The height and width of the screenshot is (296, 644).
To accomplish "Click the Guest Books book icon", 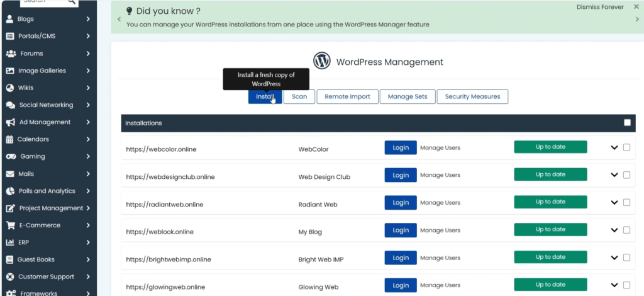I will pos(9,259).
